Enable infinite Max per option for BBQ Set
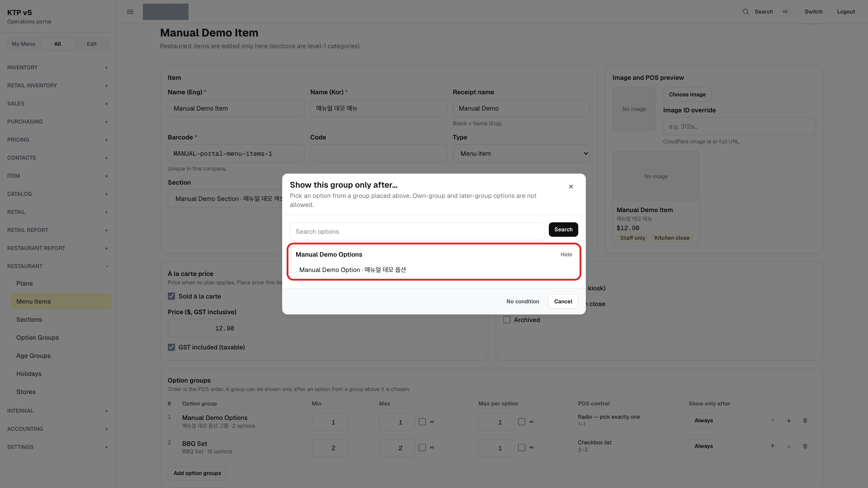The width and height of the screenshot is (868, 488). tap(522, 448)
